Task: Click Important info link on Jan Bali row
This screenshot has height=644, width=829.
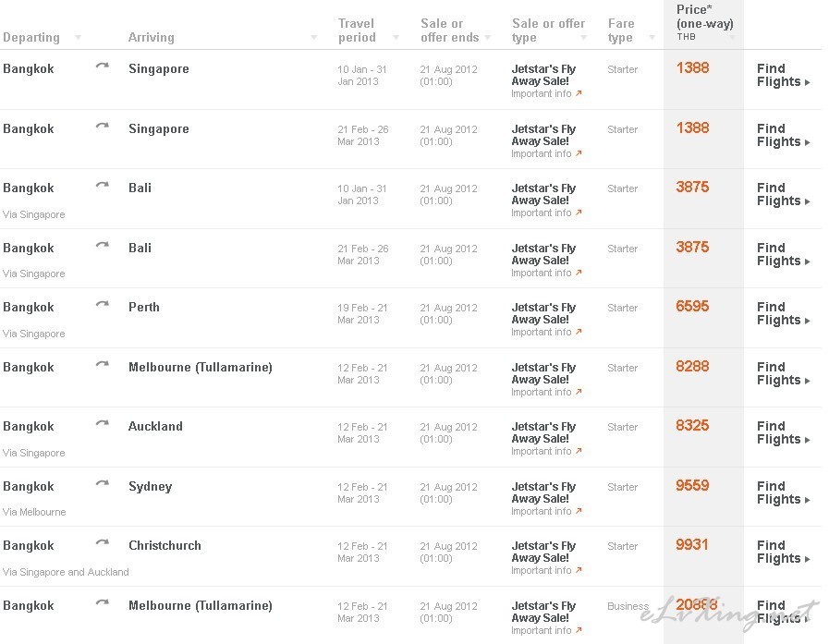Action: pyautogui.click(x=542, y=213)
